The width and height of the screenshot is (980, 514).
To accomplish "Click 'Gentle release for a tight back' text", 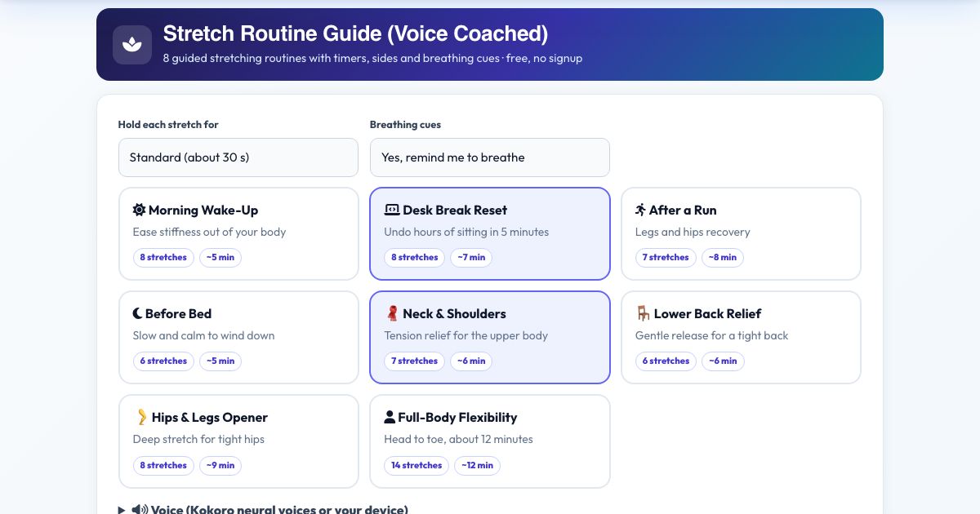I will (x=711, y=335).
